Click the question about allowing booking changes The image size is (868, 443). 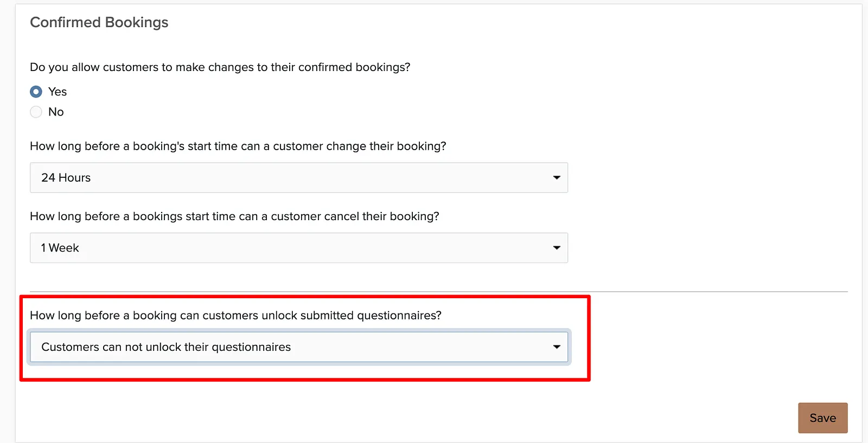(220, 67)
